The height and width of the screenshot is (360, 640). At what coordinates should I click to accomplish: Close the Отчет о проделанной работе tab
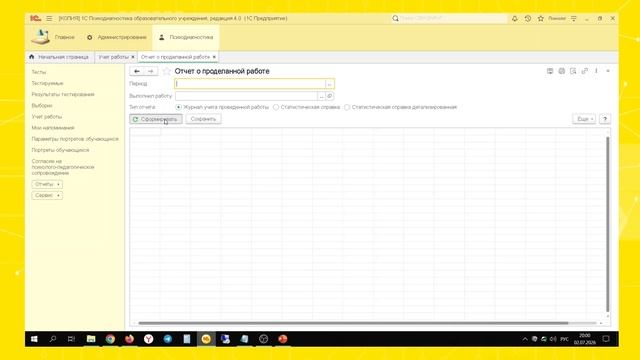point(214,57)
